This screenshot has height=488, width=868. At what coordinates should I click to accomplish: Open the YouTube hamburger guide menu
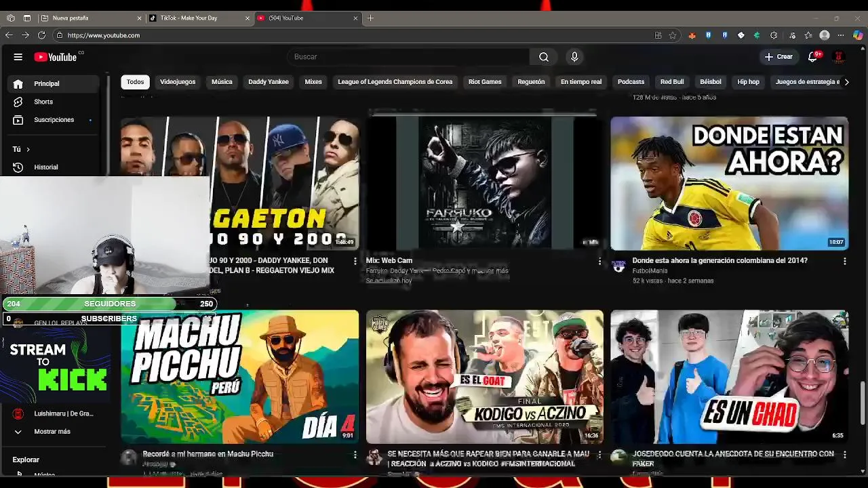(x=18, y=57)
